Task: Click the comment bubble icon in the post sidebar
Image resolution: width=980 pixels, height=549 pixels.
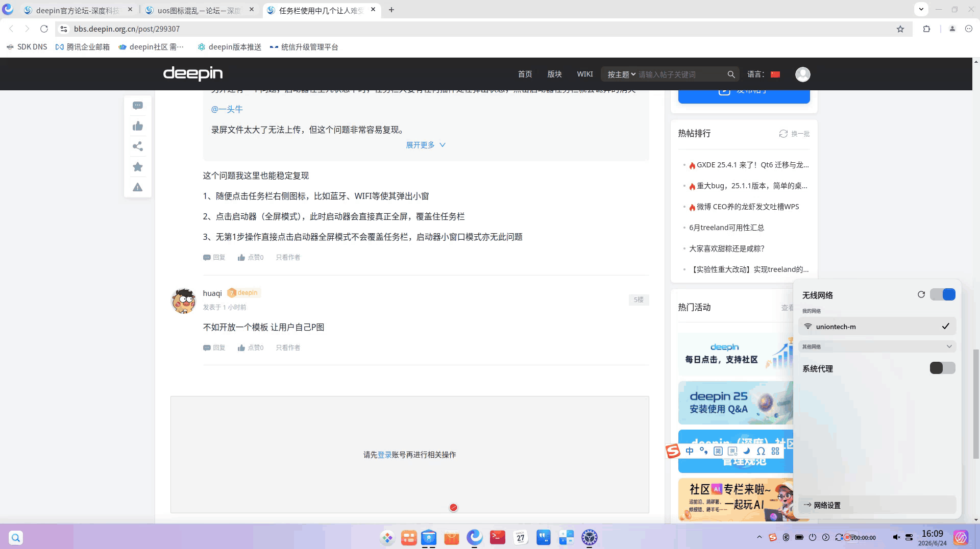Action: pyautogui.click(x=138, y=106)
